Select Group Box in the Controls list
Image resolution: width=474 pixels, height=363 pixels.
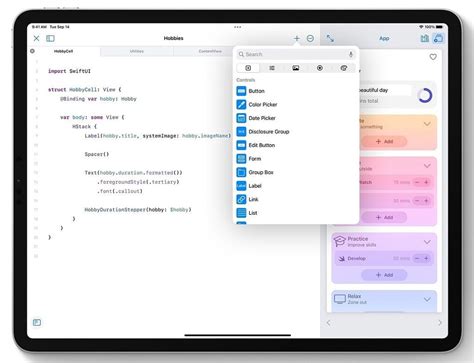(296, 172)
